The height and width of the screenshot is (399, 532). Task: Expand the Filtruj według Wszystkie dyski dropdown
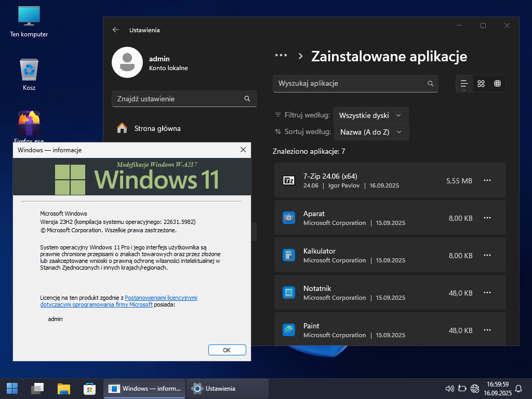[x=370, y=115]
